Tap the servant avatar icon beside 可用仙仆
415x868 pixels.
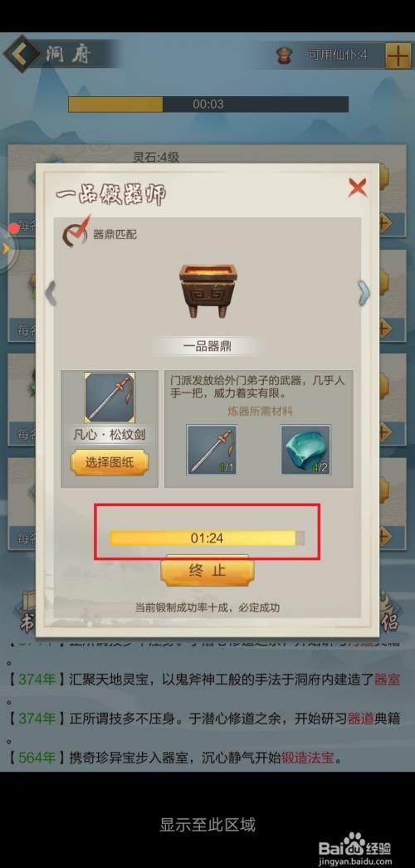[x=285, y=55]
